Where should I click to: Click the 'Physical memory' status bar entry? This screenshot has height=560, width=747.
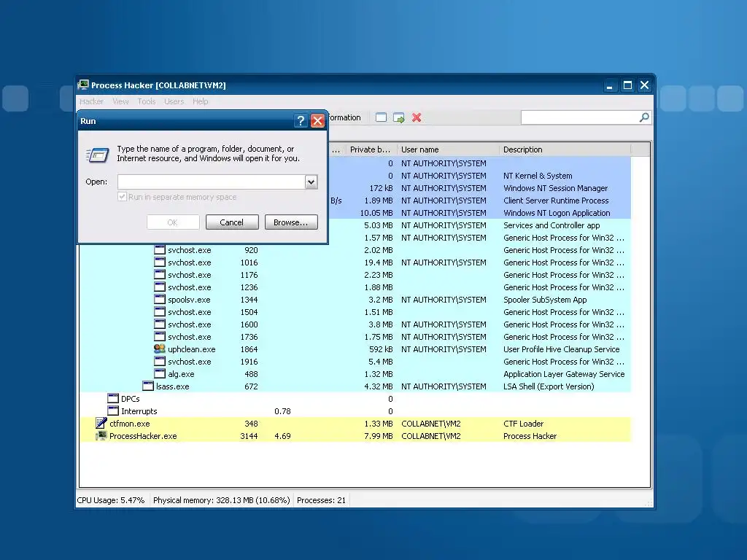[x=222, y=500]
